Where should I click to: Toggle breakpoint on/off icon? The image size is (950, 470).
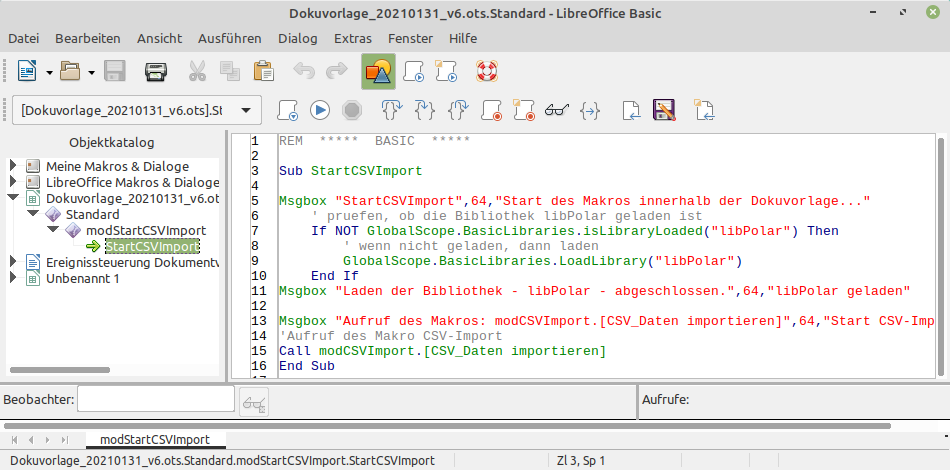point(491,110)
